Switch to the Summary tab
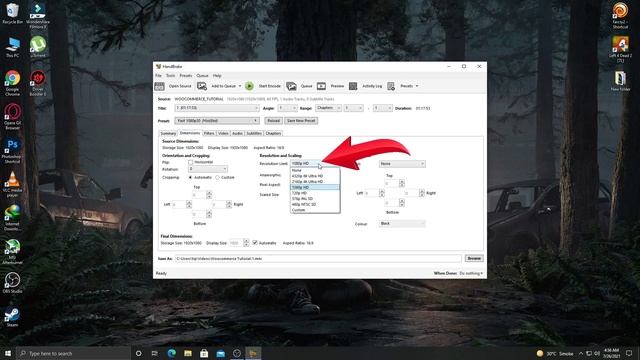The width and height of the screenshot is (640, 360). pos(168,133)
